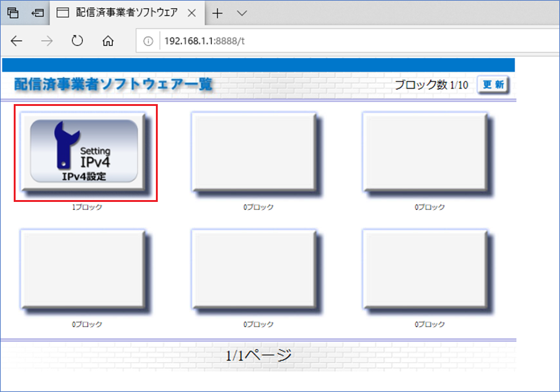Select the empty tile in bottom-row right

click(x=425, y=267)
